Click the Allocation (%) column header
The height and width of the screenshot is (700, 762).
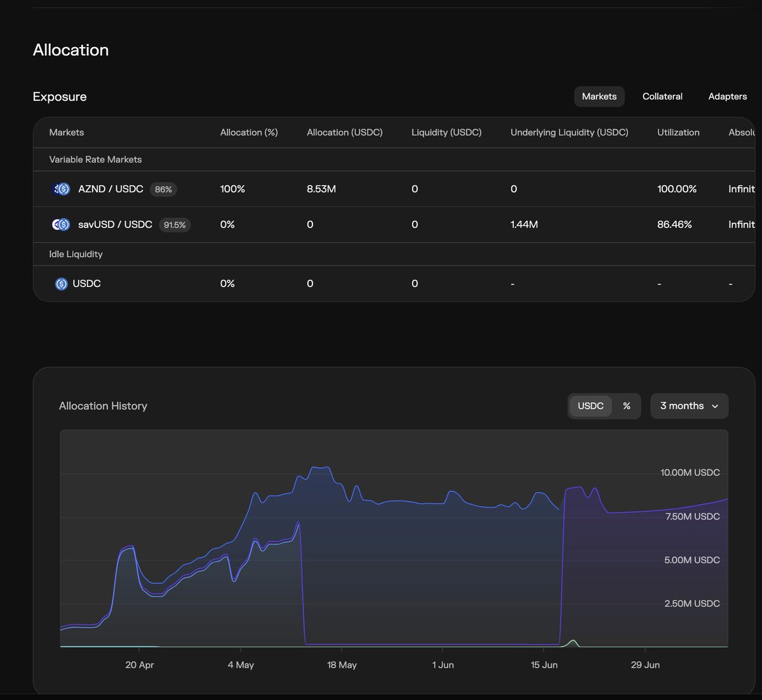coord(249,132)
